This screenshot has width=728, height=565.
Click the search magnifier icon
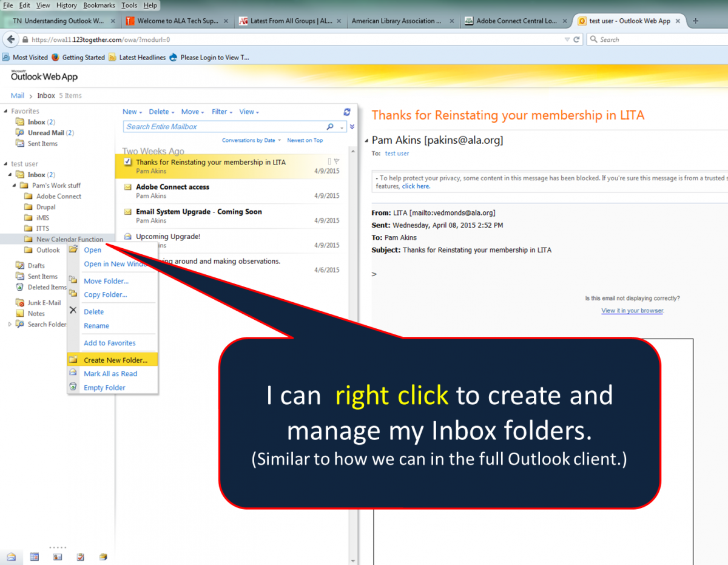tap(330, 127)
